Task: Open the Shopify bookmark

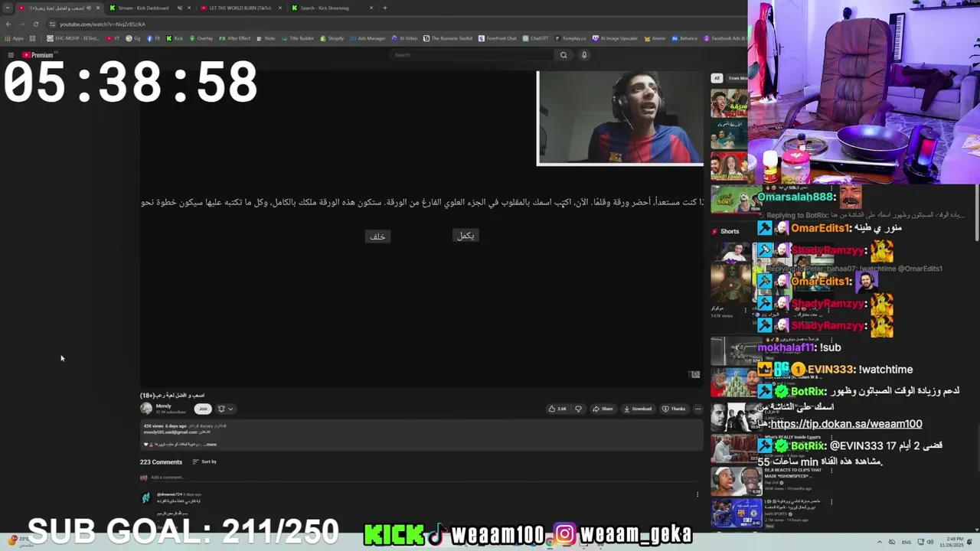Action: pyautogui.click(x=332, y=38)
